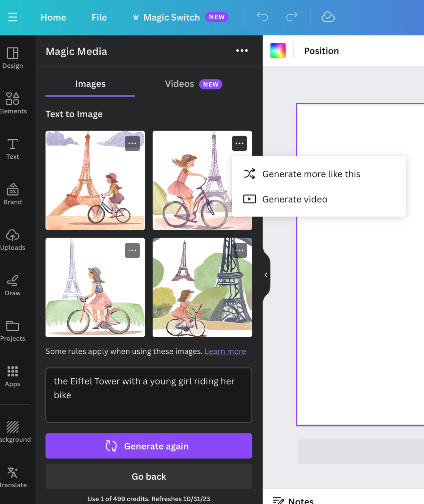Open Magic Media panel more options

(242, 51)
